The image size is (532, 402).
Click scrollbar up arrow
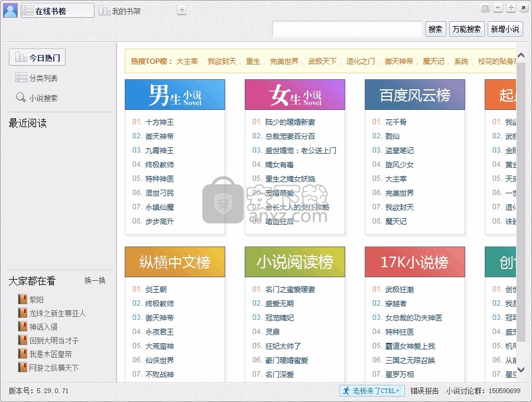click(x=521, y=56)
